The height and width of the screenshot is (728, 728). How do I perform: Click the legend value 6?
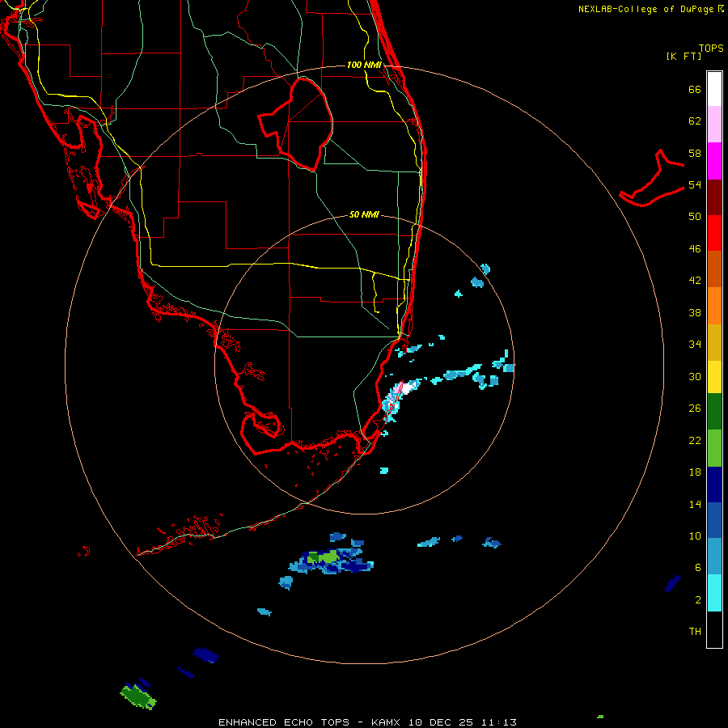(x=697, y=567)
